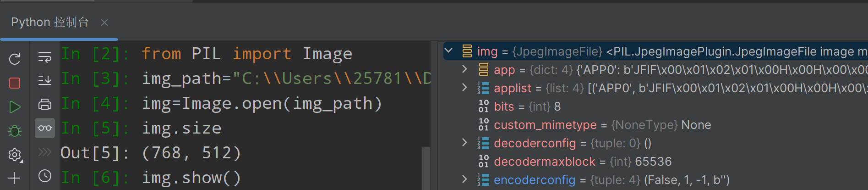Click the applist variable name

tap(513, 88)
